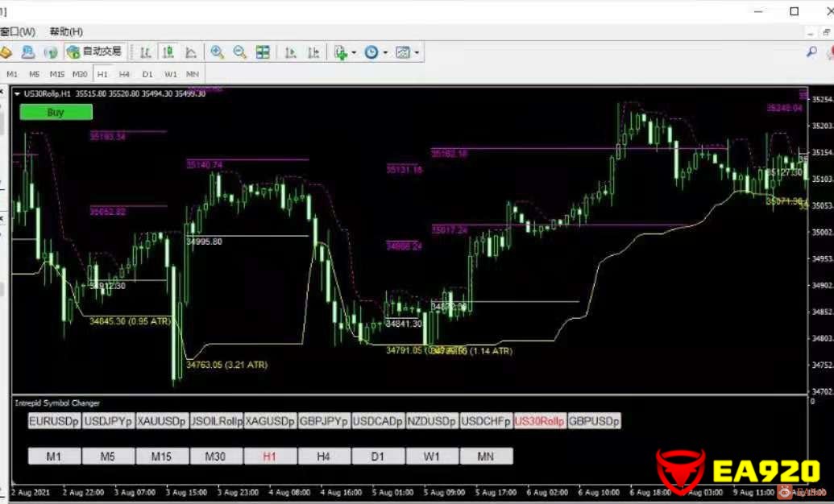The width and height of the screenshot is (834, 504).
Task: Expand the periods clock dropdown arrow
Action: (x=385, y=53)
